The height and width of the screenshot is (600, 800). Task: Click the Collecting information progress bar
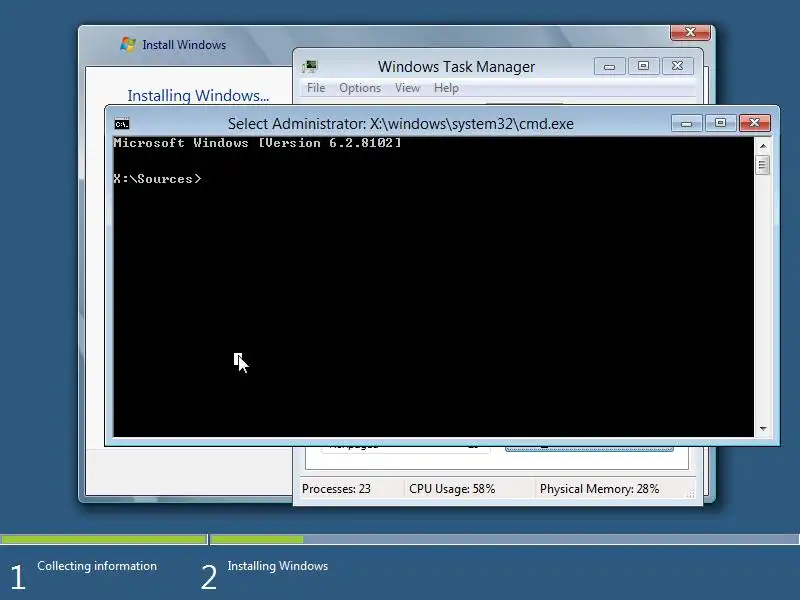[104, 539]
